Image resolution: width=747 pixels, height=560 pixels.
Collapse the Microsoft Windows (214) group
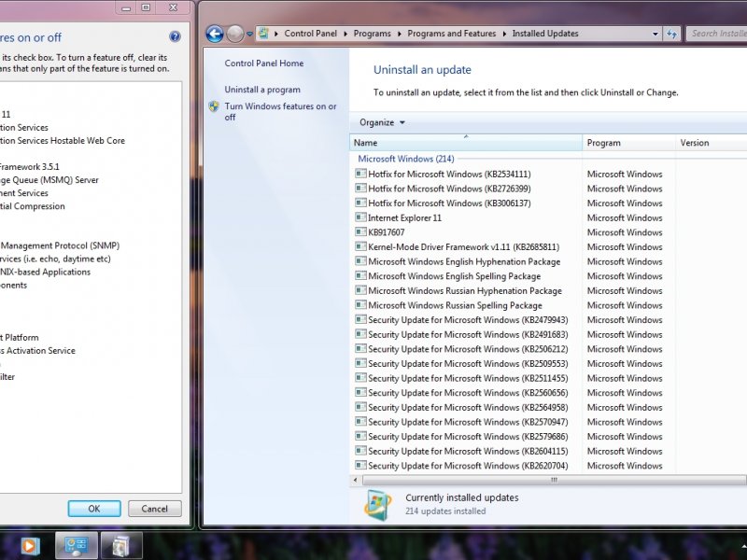(x=406, y=159)
